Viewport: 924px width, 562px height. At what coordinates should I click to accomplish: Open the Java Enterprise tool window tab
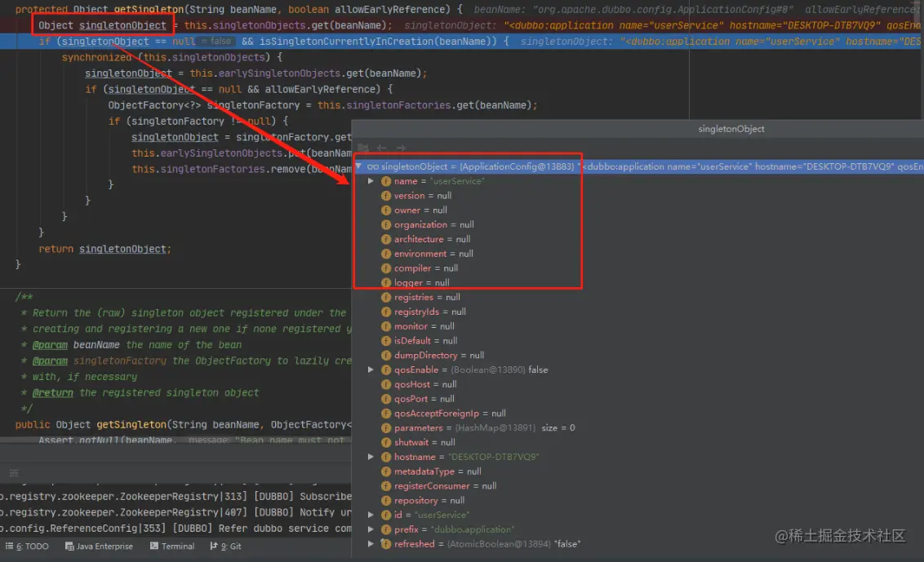(x=99, y=547)
